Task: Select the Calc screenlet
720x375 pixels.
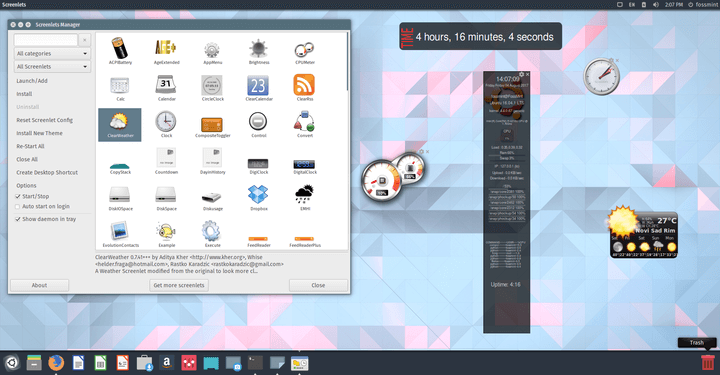Action: [120, 88]
